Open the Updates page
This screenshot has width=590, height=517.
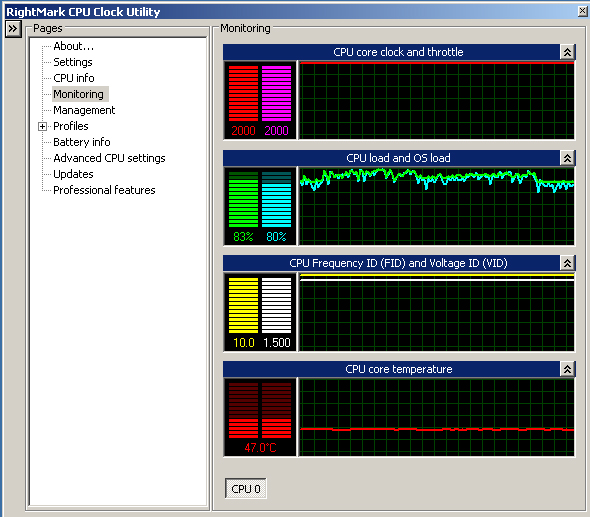click(x=73, y=174)
